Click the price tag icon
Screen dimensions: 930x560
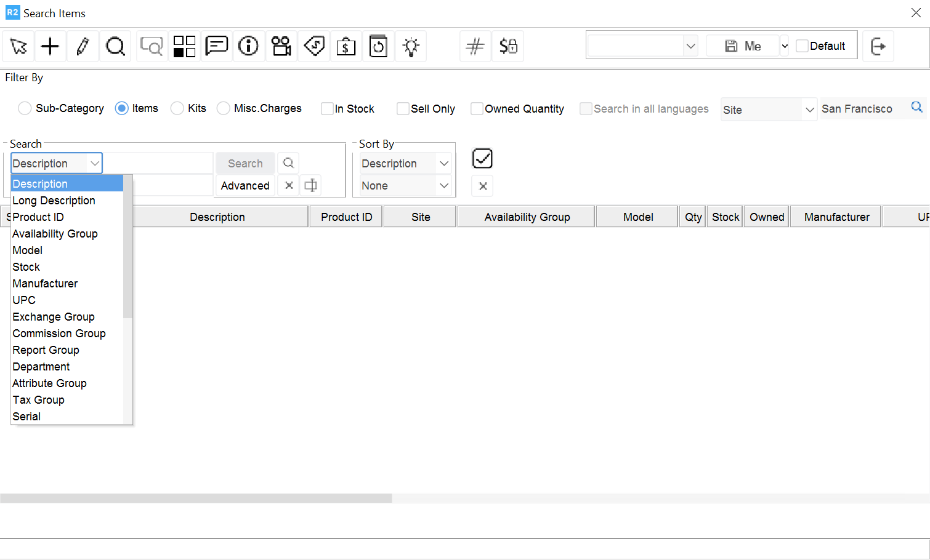pos(314,46)
